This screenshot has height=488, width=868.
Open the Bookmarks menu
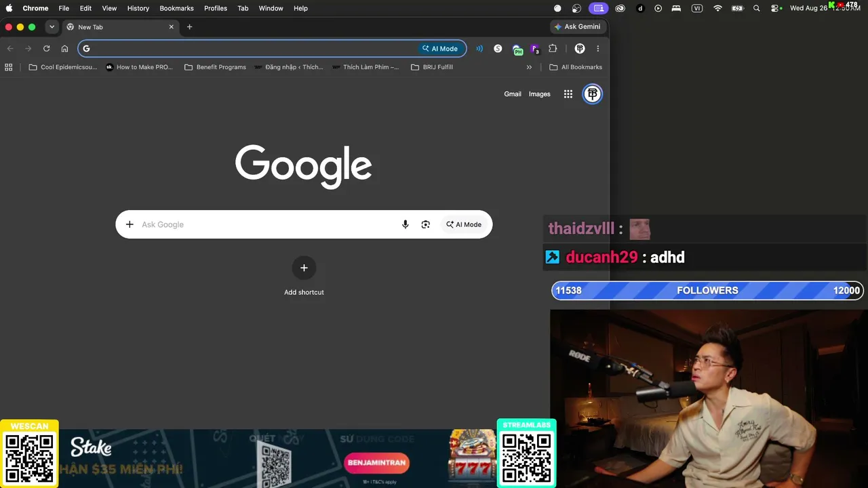(x=176, y=8)
